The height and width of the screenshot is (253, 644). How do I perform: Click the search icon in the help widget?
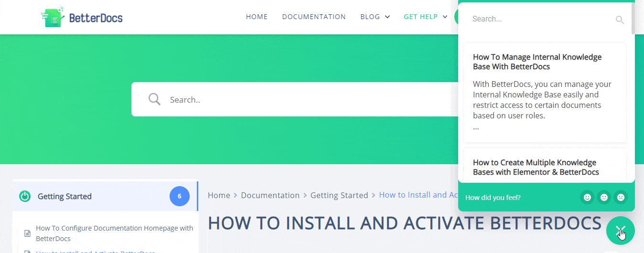coord(620,20)
